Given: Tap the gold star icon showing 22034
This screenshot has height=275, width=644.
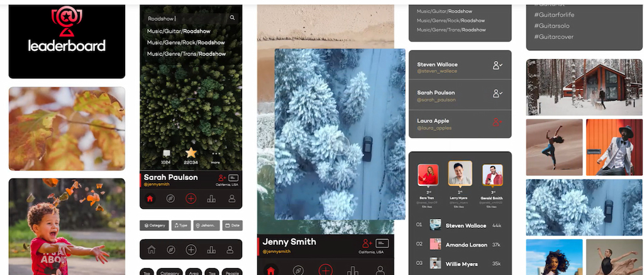Looking at the screenshot, I should 191,153.
